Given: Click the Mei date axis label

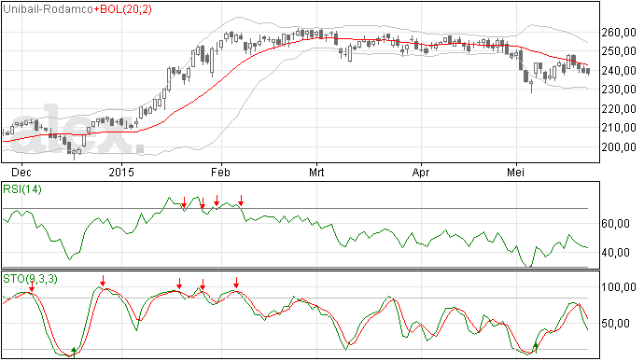Looking at the screenshot, I should 516,172.
